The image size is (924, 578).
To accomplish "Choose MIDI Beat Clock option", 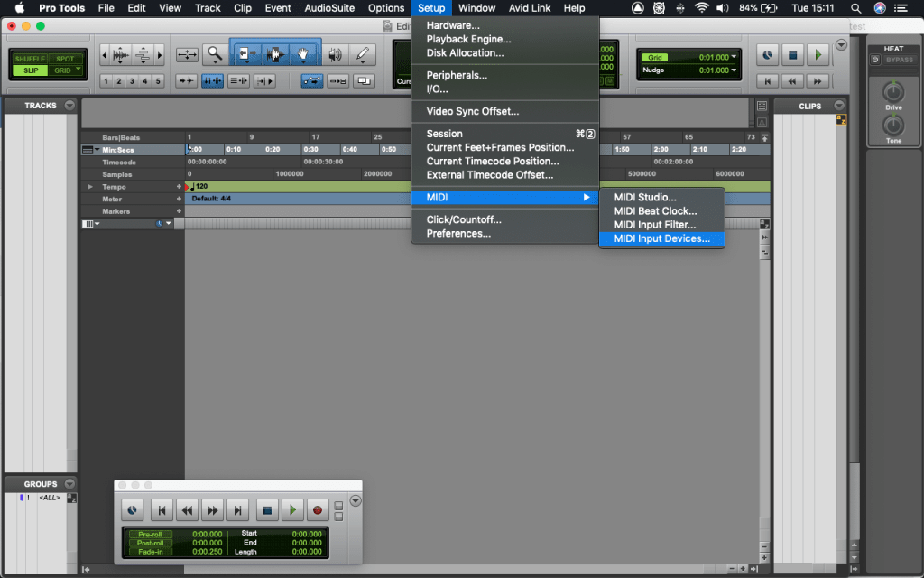I will coord(661,211).
